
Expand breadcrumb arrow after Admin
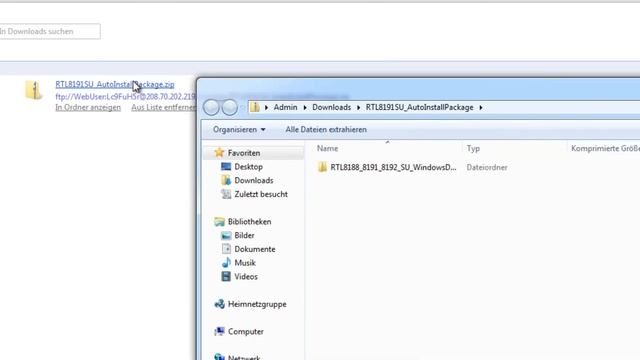[304, 107]
